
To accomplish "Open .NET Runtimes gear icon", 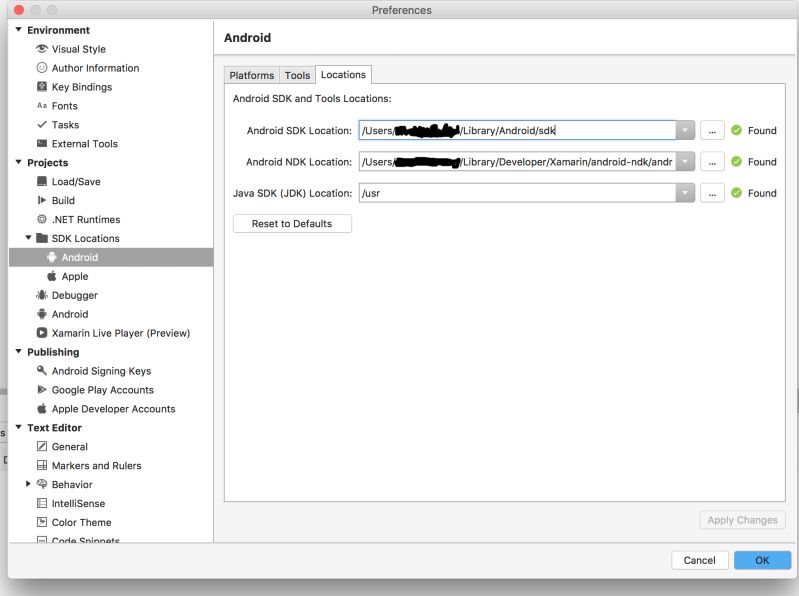I will pyautogui.click(x=42, y=219).
